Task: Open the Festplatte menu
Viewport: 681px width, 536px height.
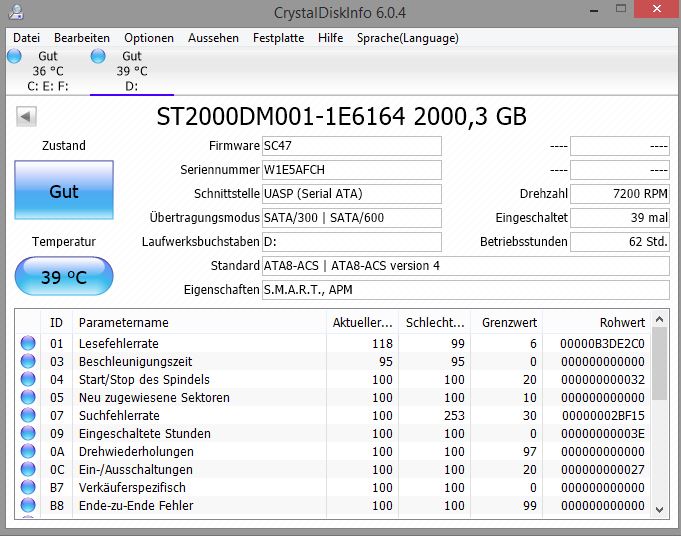Action: (278, 38)
